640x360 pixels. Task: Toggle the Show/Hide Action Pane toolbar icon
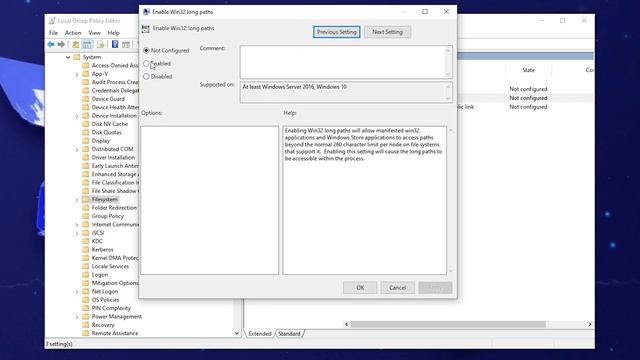126,44
